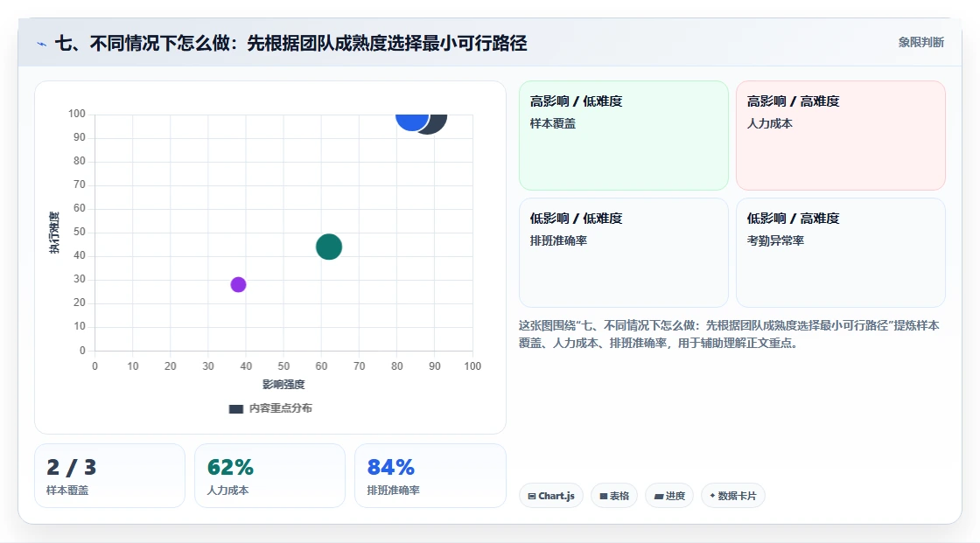The height and width of the screenshot is (543, 980).
Task: Click the blue lightning icon beside the heading
Action: (x=42, y=44)
